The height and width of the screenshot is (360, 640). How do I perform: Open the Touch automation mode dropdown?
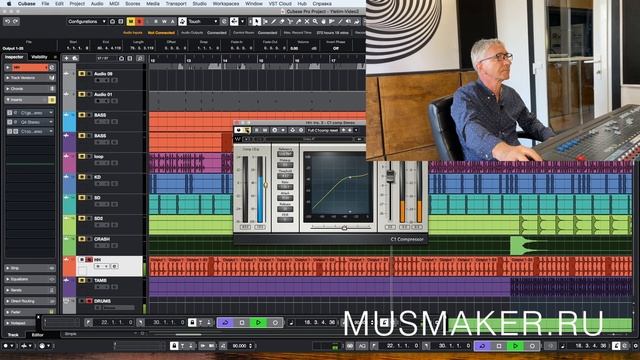click(202, 22)
